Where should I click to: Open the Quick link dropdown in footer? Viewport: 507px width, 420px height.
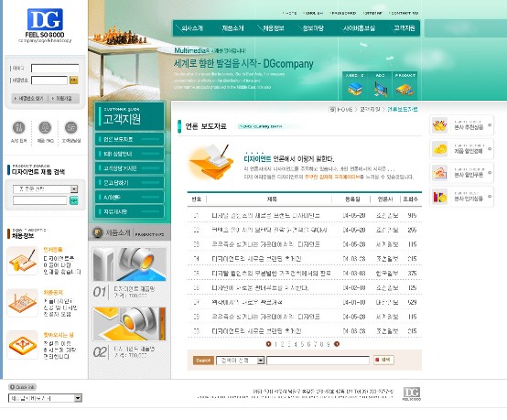point(45,398)
